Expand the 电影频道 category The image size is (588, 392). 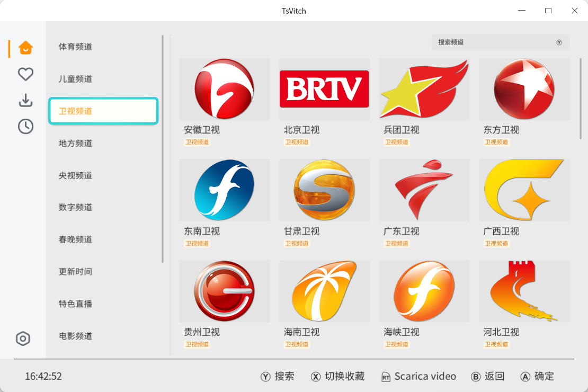[x=75, y=336]
